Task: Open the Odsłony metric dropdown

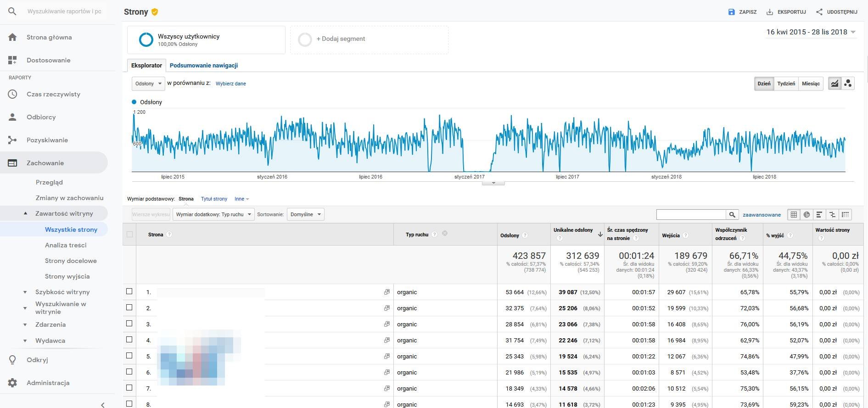Action: click(x=148, y=84)
